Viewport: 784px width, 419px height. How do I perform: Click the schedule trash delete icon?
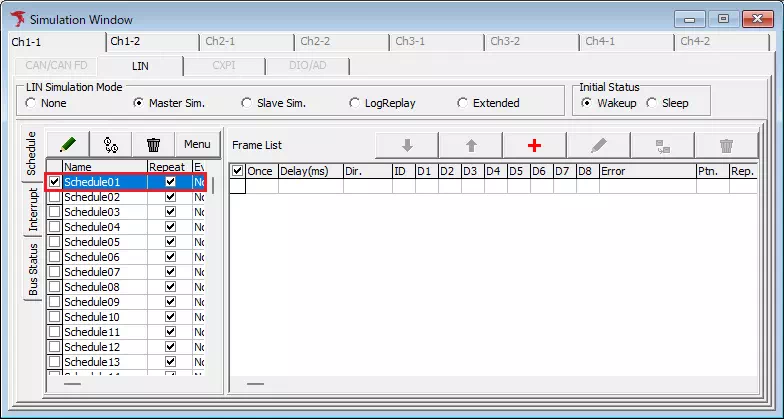(153, 145)
